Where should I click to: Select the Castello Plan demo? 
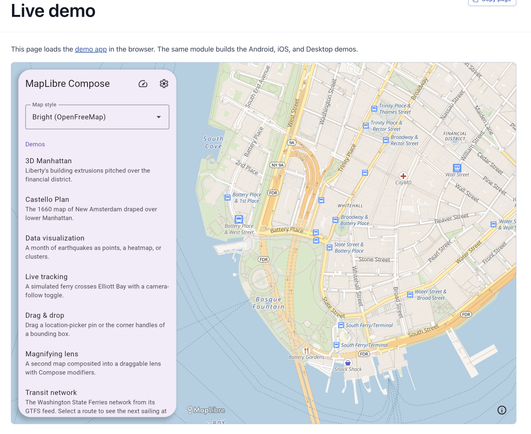tap(97, 208)
